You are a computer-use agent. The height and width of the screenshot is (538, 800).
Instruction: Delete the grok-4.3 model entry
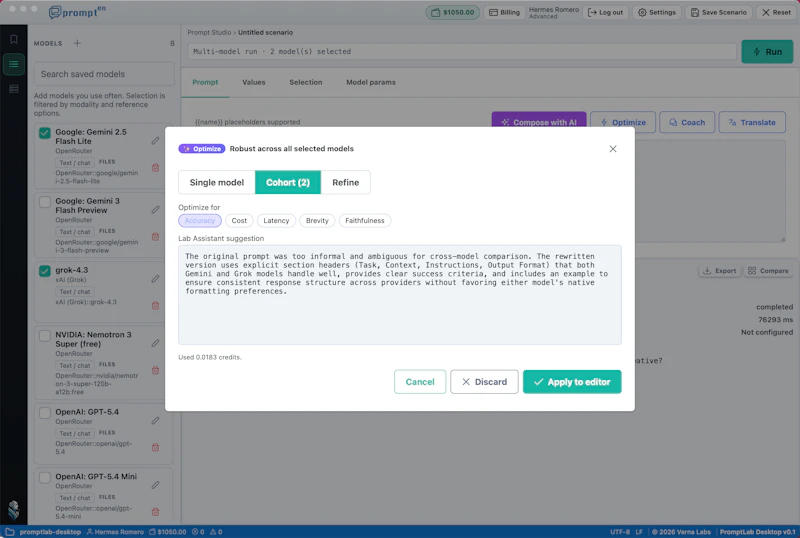155,305
